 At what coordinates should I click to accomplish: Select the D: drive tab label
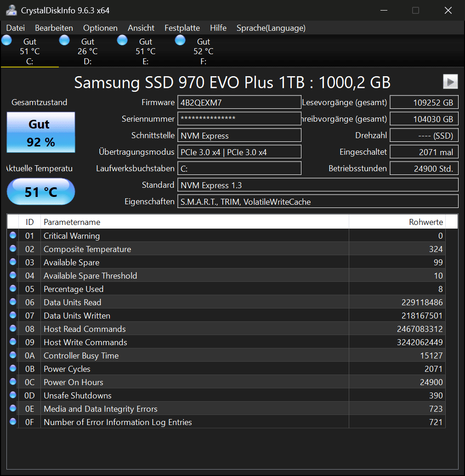pos(87,62)
